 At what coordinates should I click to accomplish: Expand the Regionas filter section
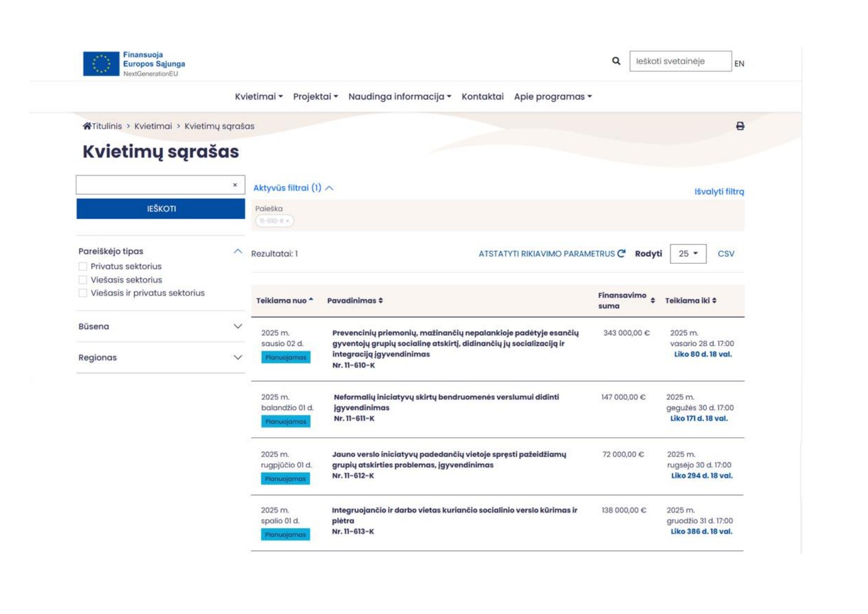pos(238,357)
